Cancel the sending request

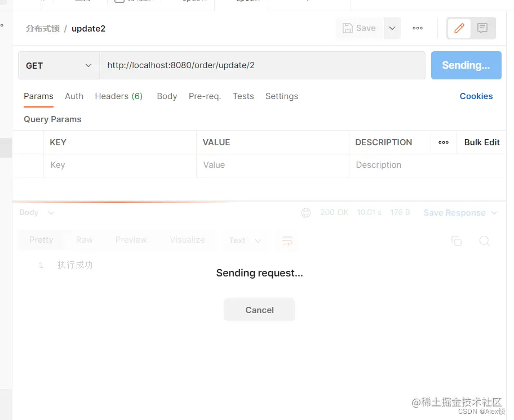[x=259, y=310]
